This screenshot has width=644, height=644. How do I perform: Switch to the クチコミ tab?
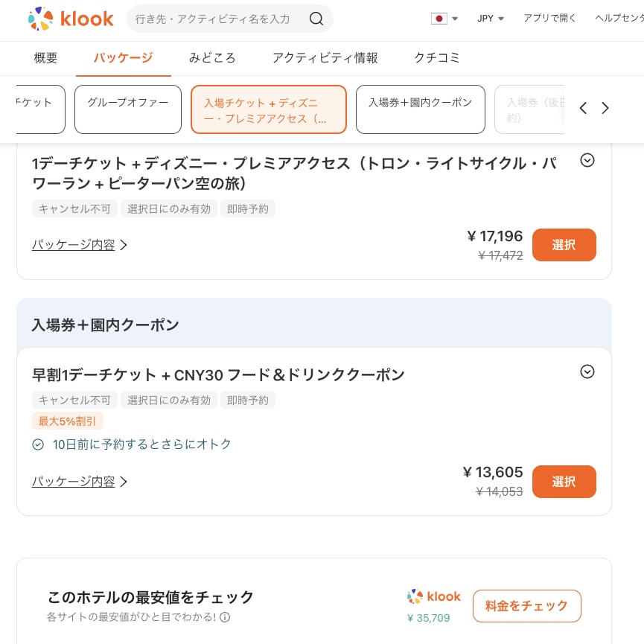click(437, 57)
